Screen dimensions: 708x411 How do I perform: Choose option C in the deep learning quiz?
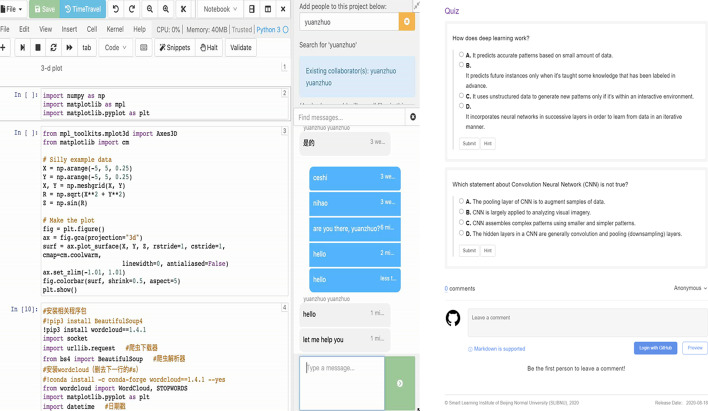462,96
